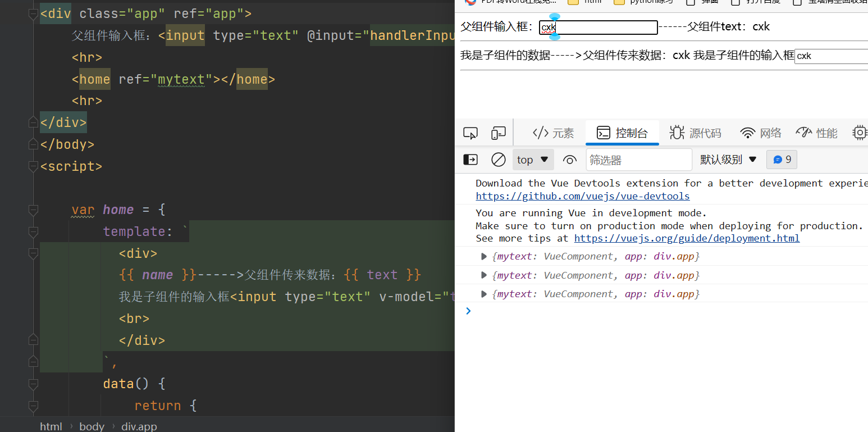This screenshot has height=432, width=868.
Task: Expand the second mytext VueComponent log entry
Action: tap(484, 275)
